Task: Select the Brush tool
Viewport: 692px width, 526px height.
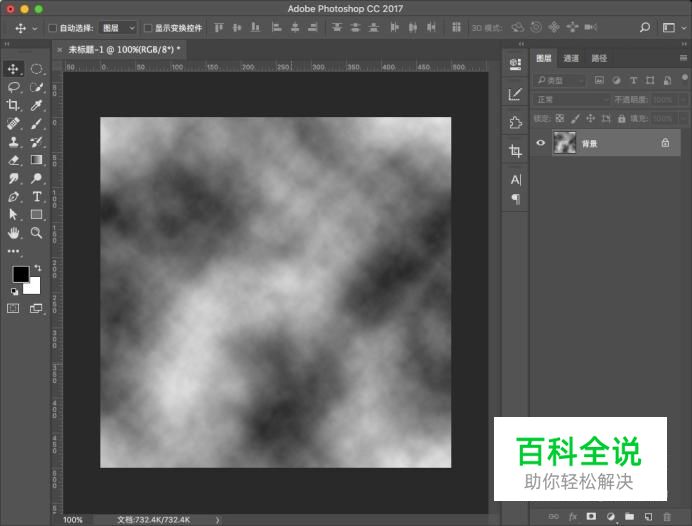Action: coord(36,124)
